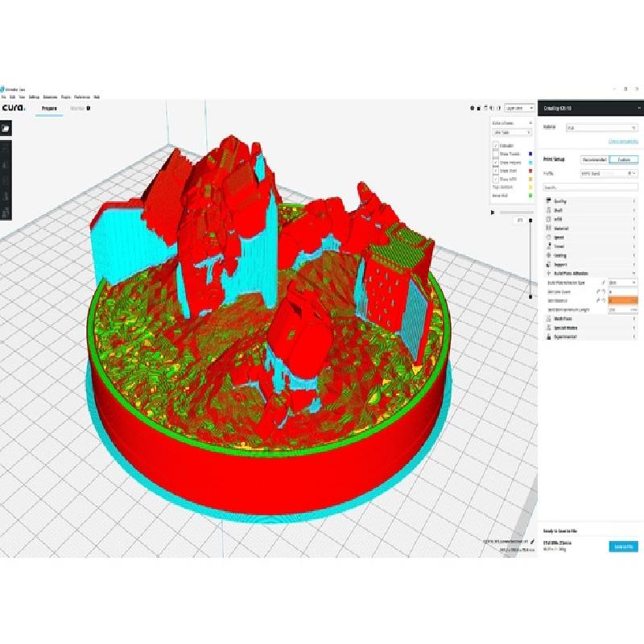Viewport: 644px width, 644px height.
Task: Open the Build Plate Adhesion Type dropdown
Action: pos(622,283)
